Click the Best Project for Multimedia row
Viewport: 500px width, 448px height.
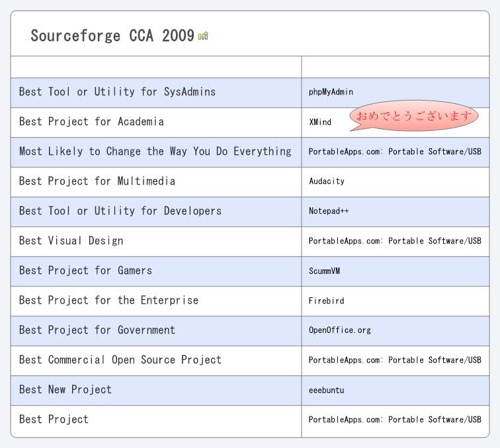click(x=97, y=181)
